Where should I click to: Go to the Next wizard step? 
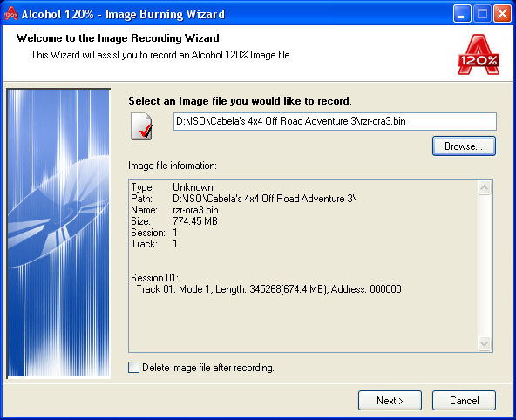(390, 401)
